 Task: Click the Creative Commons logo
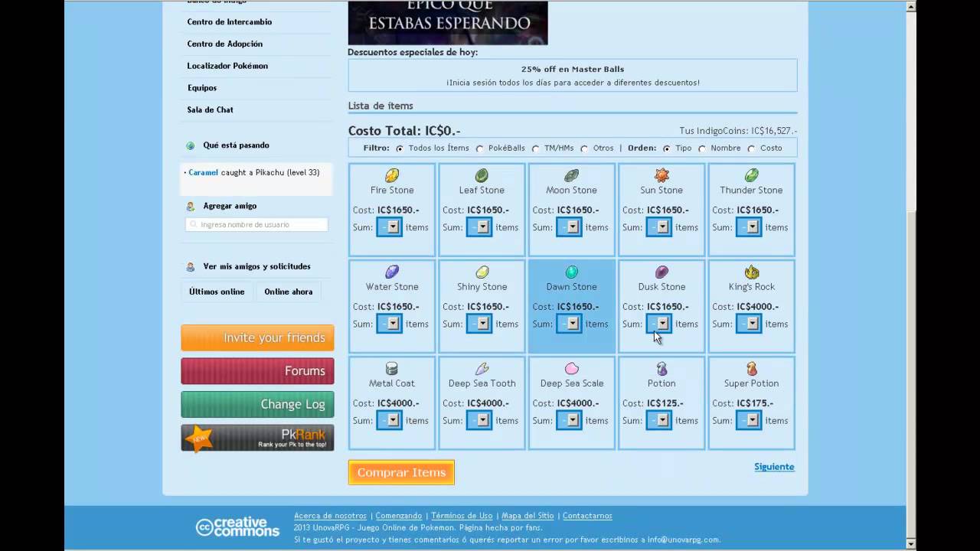238,527
